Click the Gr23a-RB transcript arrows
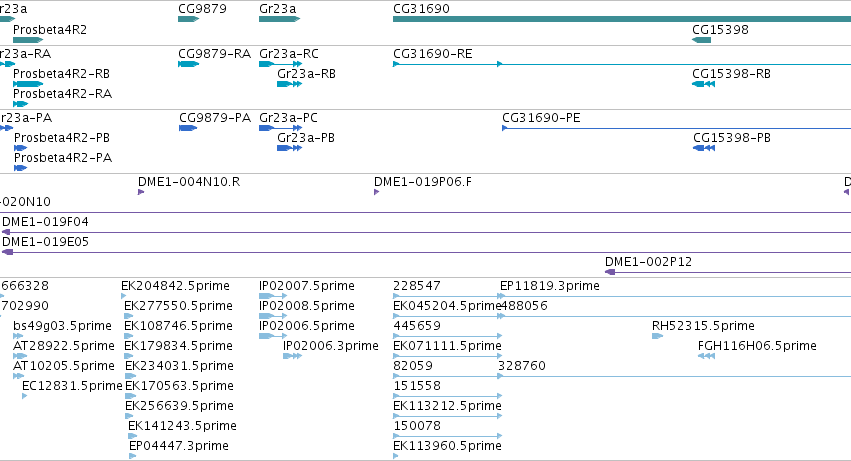851x461 pixels. (x=289, y=84)
